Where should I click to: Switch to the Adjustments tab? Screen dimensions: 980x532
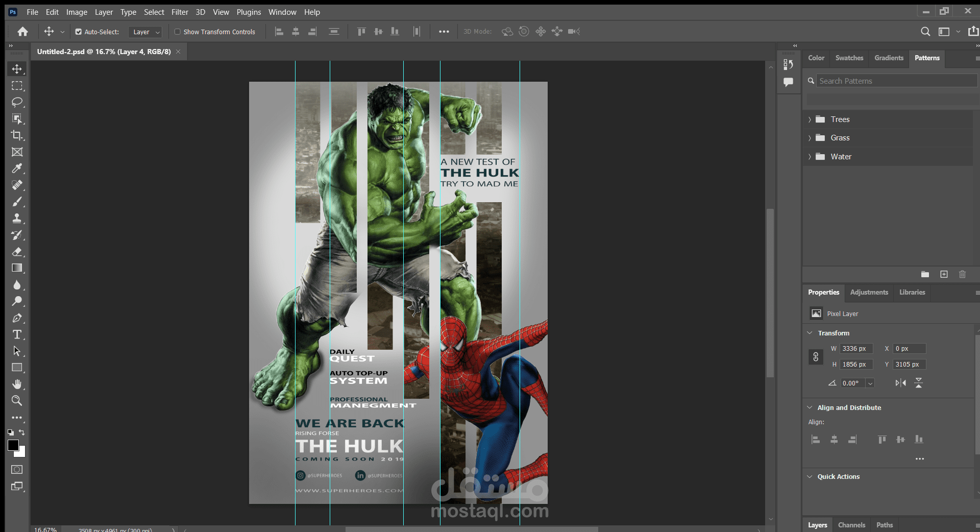click(x=869, y=293)
